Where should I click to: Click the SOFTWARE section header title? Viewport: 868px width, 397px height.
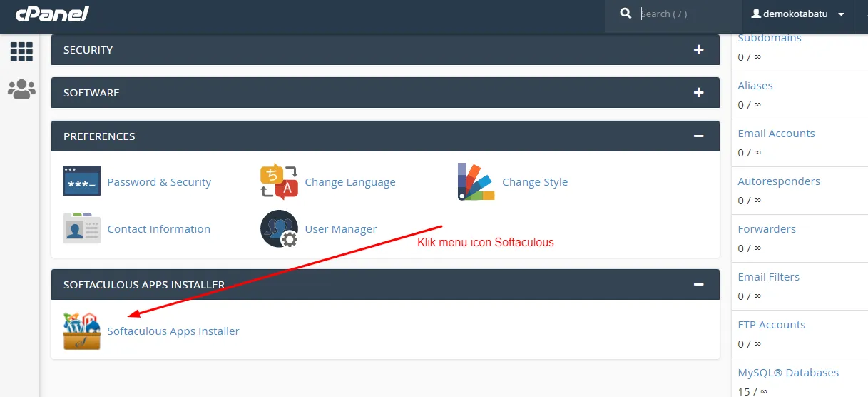(91, 93)
